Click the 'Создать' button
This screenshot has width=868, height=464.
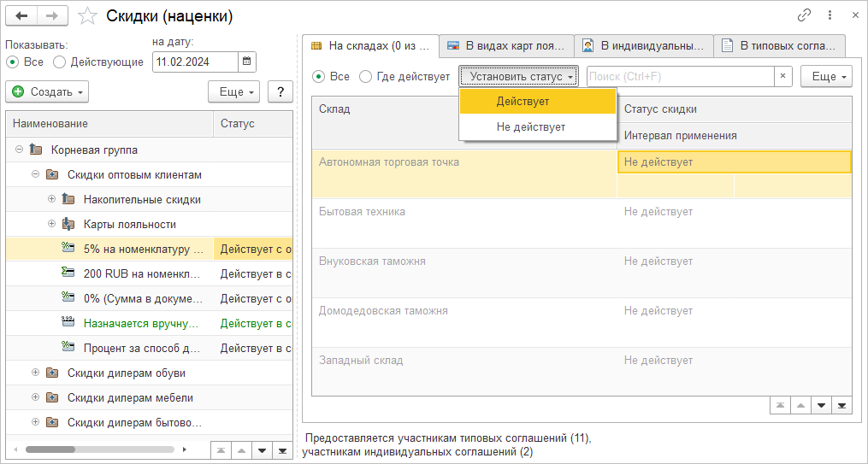(x=47, y=91)
